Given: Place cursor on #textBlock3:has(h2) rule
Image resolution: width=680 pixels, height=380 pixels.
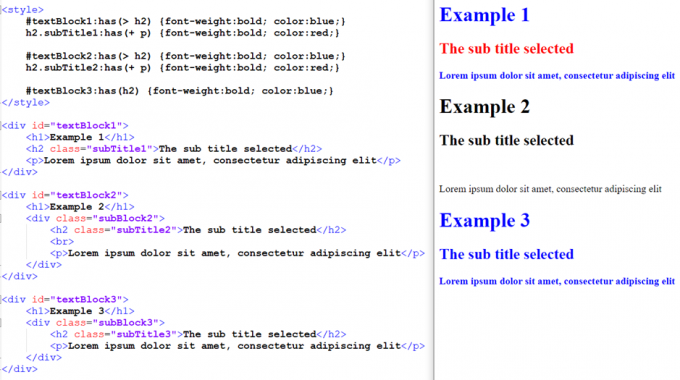Looking at the screenshot, I should pyautogui.click(x=180, y=91).
